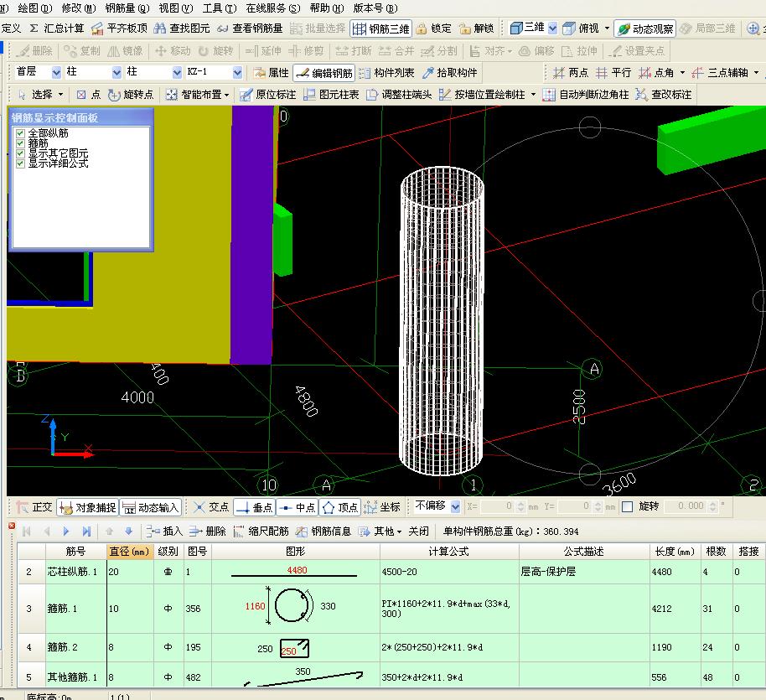Open 钢筋信息 rebar information
Screen dimensions: 766x700
click(x=323, y=531)
